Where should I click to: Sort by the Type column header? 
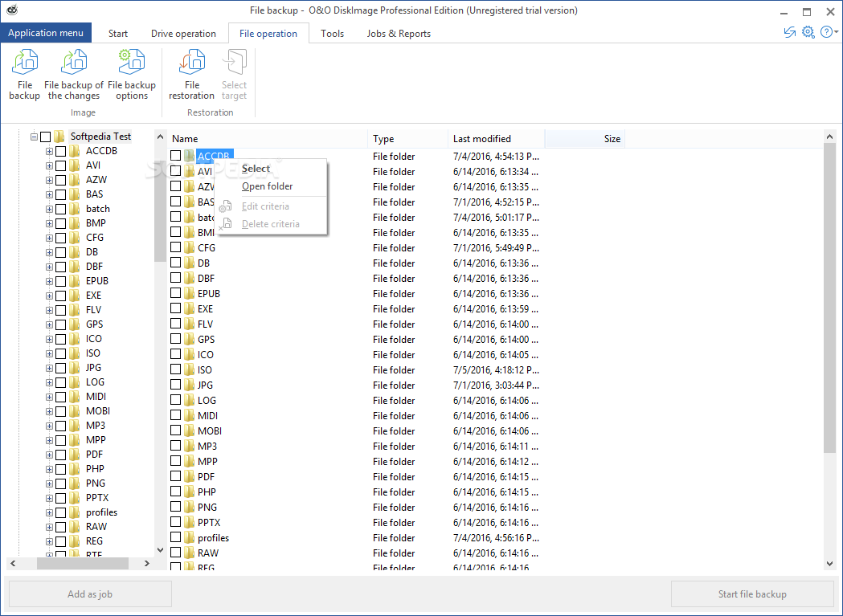click(x=407, y=139)
